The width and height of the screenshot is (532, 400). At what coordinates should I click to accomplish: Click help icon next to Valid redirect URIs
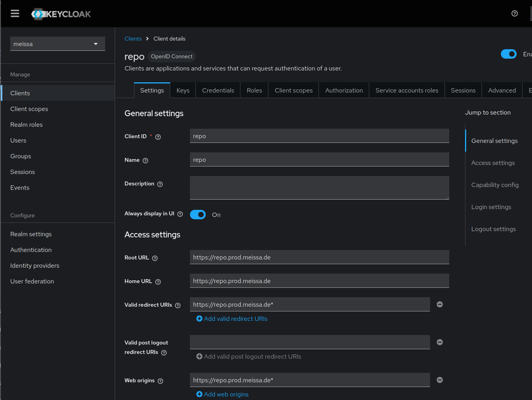pos(178,306)
